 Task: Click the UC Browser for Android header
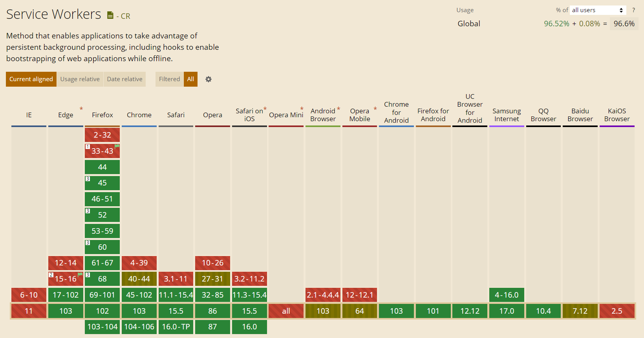tap(470, 109)
